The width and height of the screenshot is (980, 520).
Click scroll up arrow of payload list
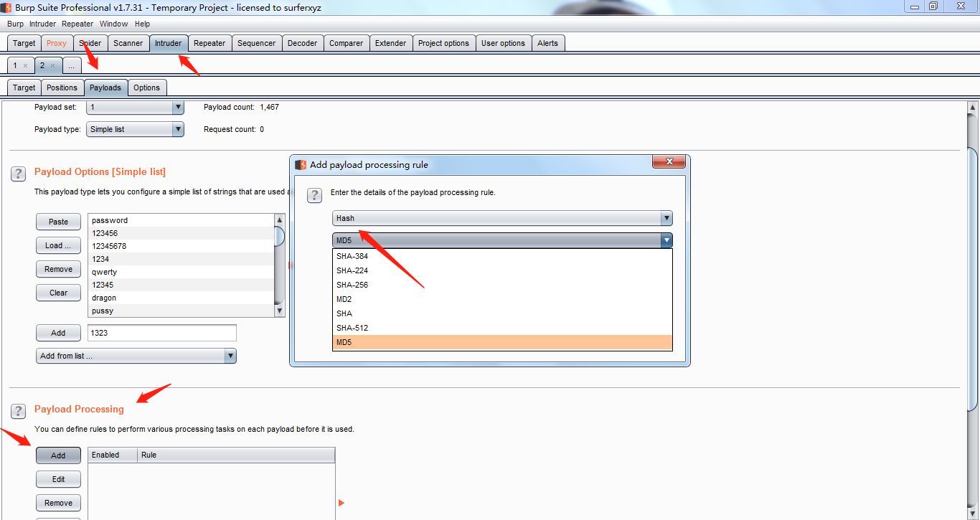[280, 219]
